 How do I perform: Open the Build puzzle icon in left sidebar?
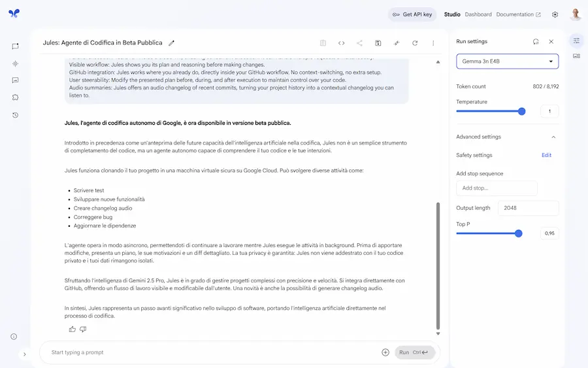click(x=16, y=97)
